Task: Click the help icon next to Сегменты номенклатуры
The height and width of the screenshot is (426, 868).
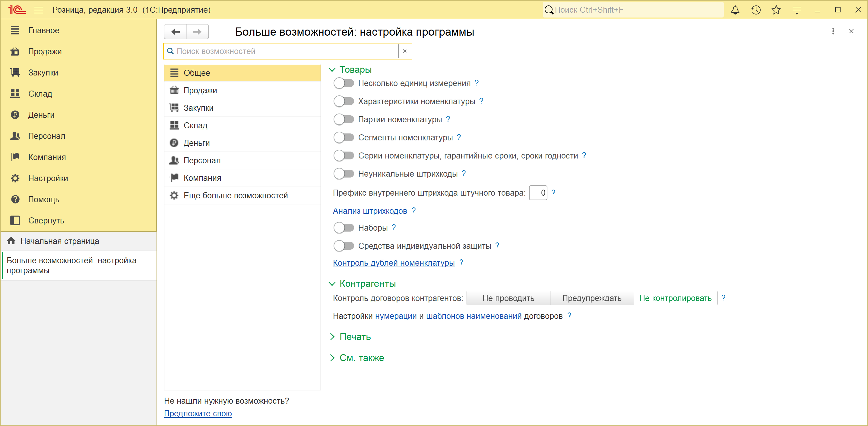Action: tap(459, 137)
